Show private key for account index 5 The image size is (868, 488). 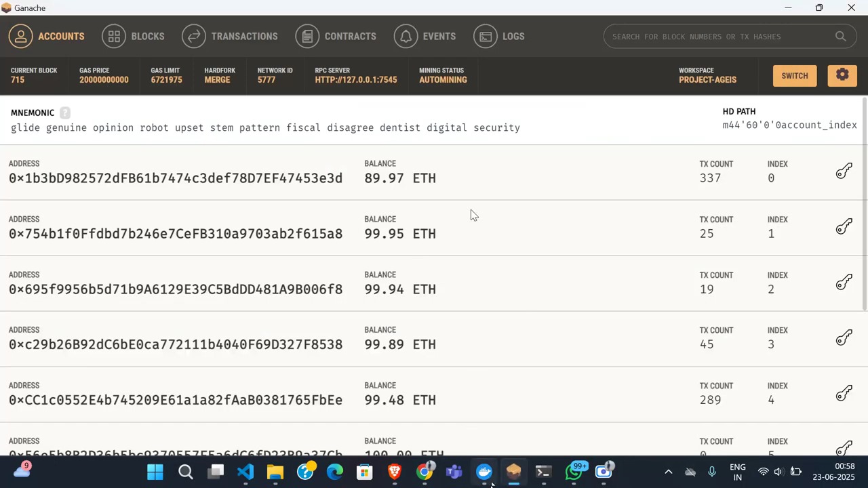[844, 448]
